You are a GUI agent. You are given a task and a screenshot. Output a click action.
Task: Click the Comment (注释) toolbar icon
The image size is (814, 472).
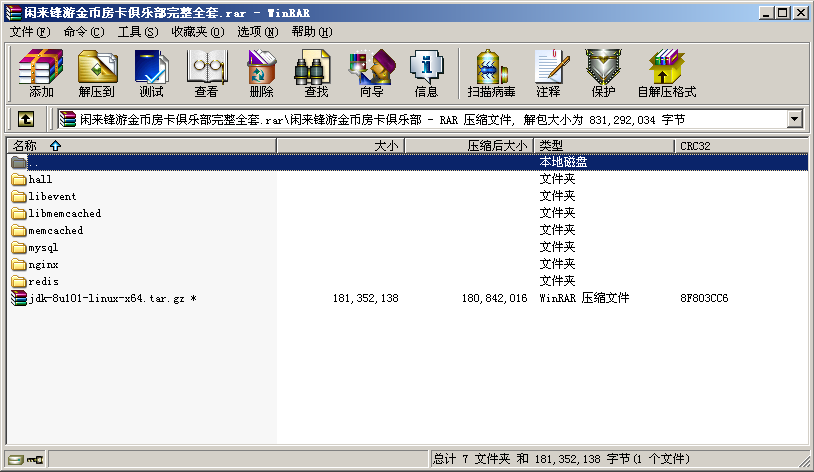[x=548, y=73]
